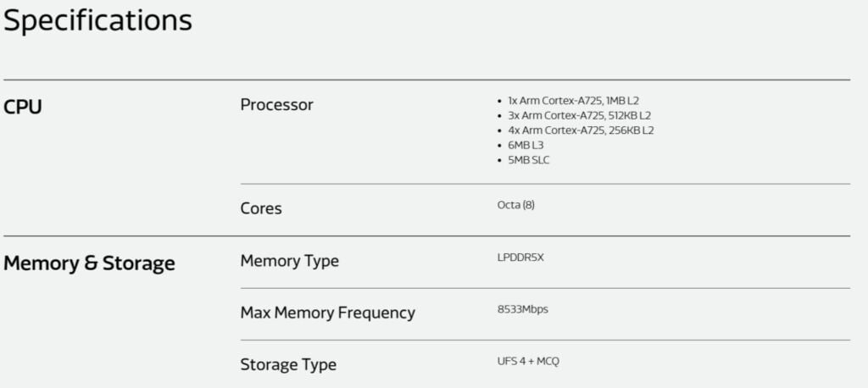Click the 6MB L3 bullet item
This screenshot has width=868, height=388.
pos(526,146)
